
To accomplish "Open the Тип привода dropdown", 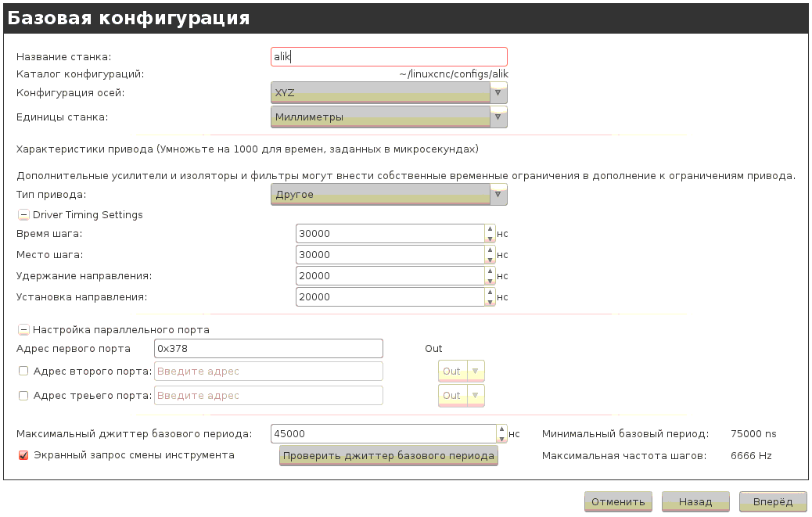I will [x=389, y=195].
